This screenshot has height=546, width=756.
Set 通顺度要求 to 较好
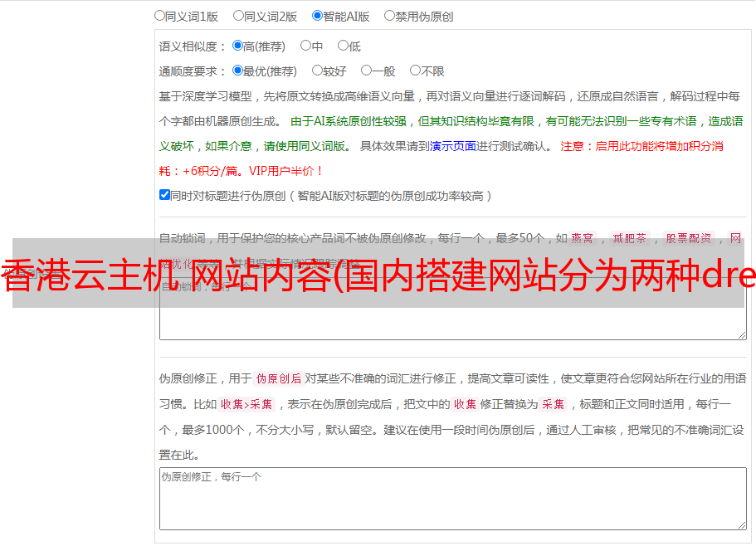click(317, 71)
